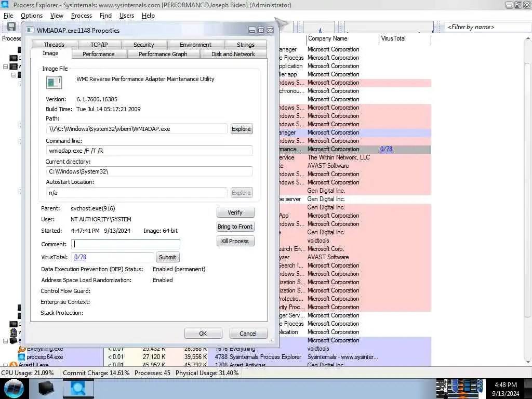Click the Save toolbar icon in Process Explorer
The height and width of the screenshot is (399, 532).
(x=11, y=27)
